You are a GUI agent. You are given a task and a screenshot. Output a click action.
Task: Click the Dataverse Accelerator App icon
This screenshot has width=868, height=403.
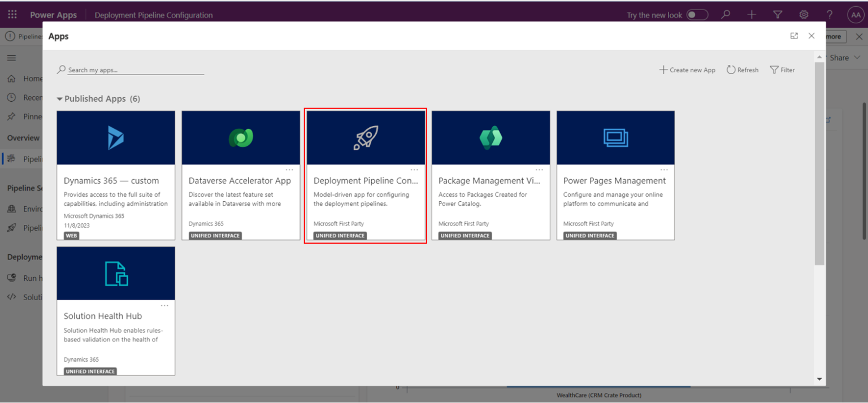240,137
